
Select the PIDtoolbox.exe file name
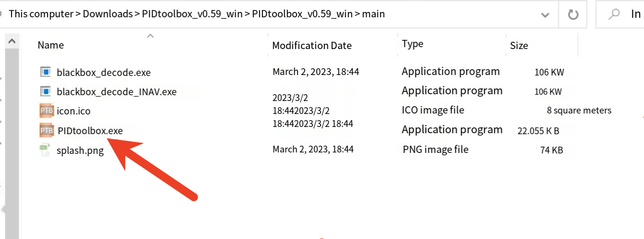pyautogui.click(x=90, y=130)
